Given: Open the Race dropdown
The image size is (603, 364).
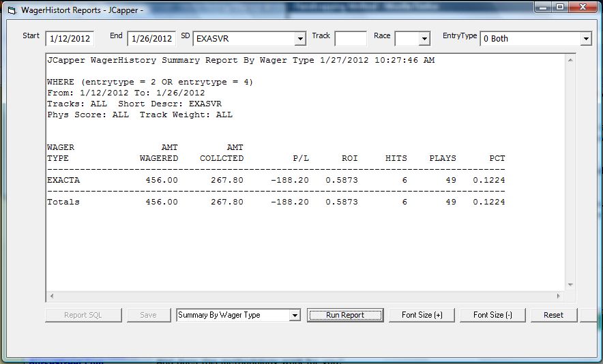Looking at the screenshot, I should pos(424,39).
